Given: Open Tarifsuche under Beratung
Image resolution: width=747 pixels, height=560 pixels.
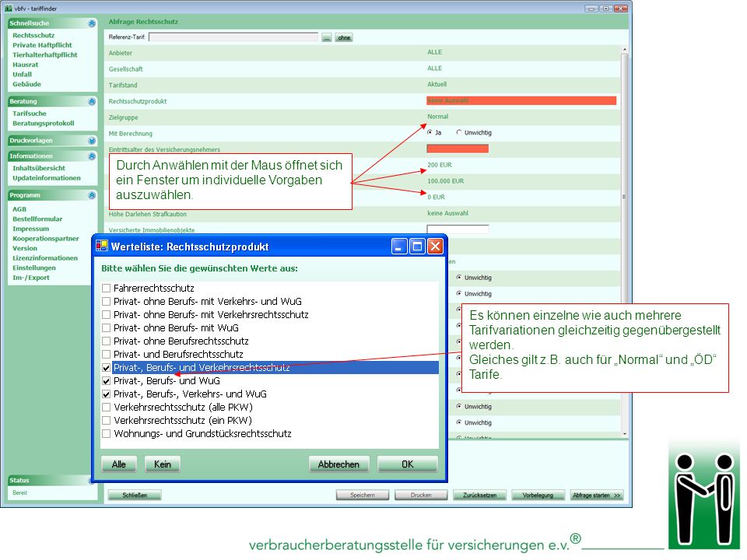Looking at the screenshot, I should [x=29, y=114].
